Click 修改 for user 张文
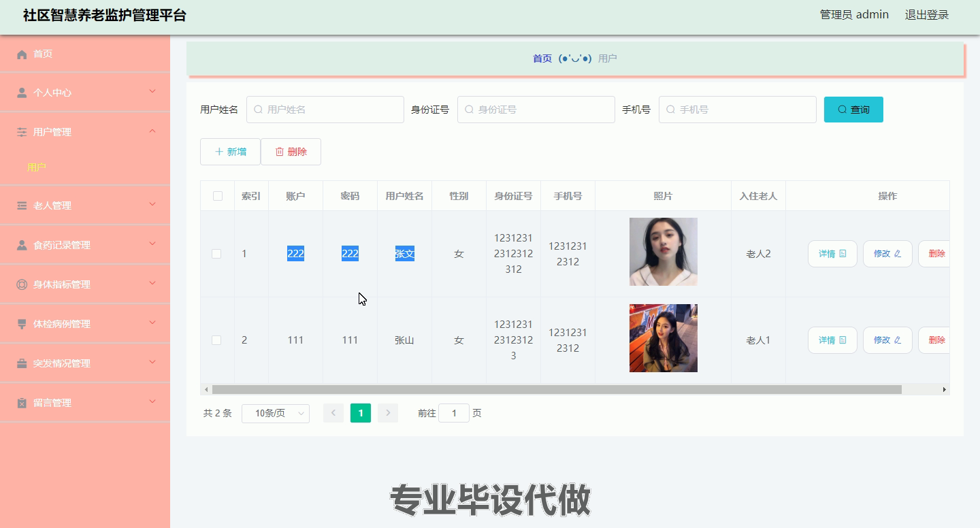Image resolution: width=980 pixels, height=528 pixels. pos(887,254)
